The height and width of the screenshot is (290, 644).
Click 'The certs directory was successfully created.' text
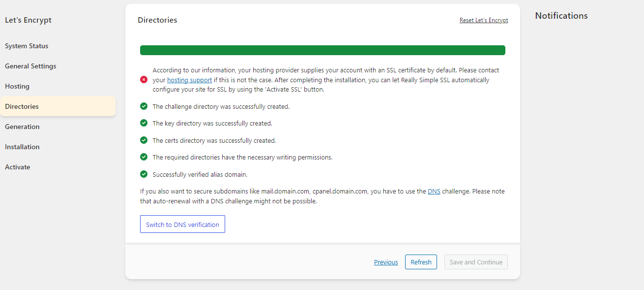(x=214, y=140)
